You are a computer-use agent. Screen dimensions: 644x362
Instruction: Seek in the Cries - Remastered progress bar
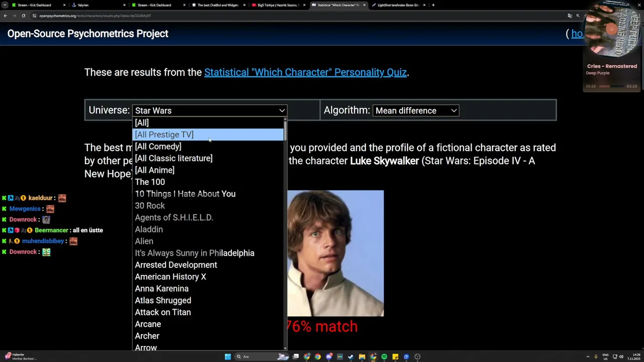coord(611,86)
